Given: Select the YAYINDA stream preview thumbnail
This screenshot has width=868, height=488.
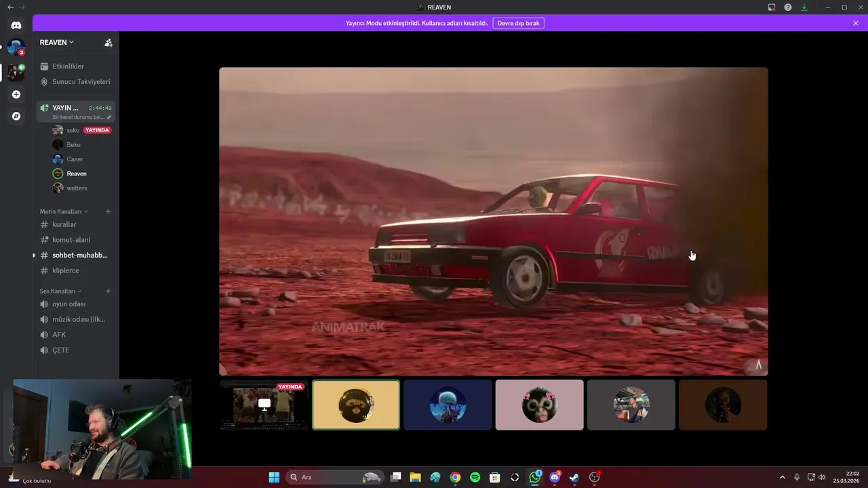Looking at the screenshot, I should click(x=264, y=405).
